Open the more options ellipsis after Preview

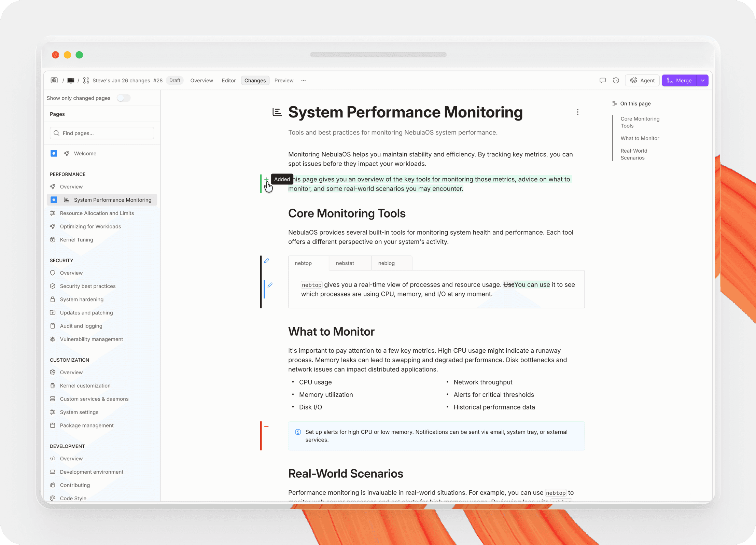point(304,81)
